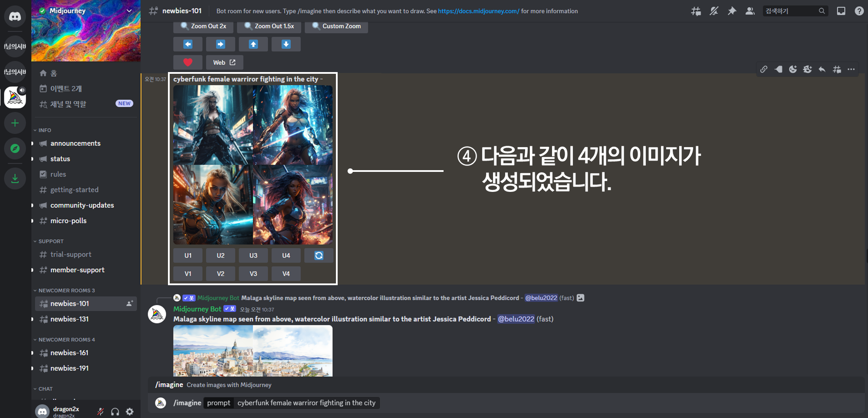Pan image down with down arrow

(x=286, y=44)
